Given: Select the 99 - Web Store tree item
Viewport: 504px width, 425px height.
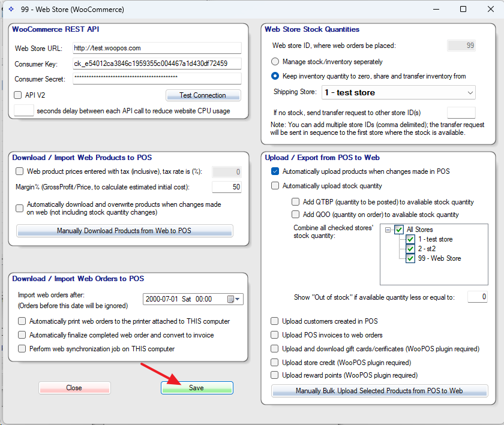Looking at the screenshot, I should click(x=439, y=258).
